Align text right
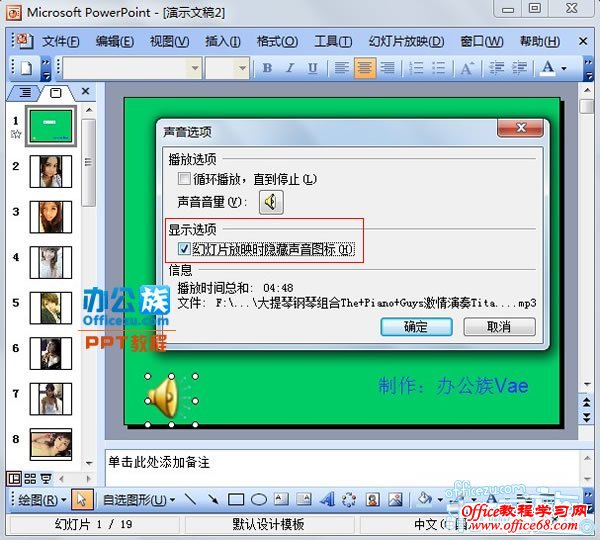Viewport: 600px width, 540px height. point(387,68)
